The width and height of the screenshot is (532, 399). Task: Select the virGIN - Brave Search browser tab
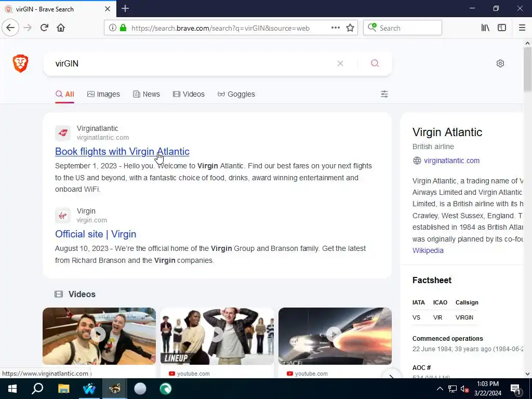pos(58,9)
